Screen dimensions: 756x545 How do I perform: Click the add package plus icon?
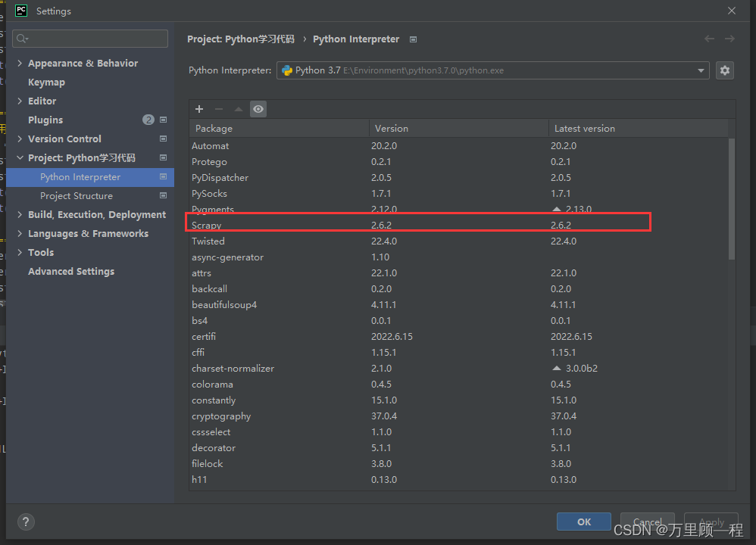pos(199,109)
